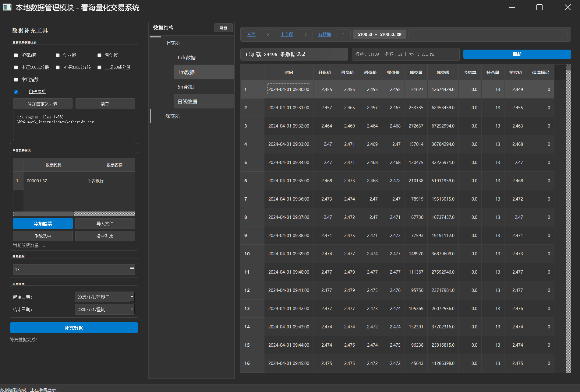Viewport: 580px width, 392px height.
Task: Select table row number 5
Action: [x=252, y=163]
